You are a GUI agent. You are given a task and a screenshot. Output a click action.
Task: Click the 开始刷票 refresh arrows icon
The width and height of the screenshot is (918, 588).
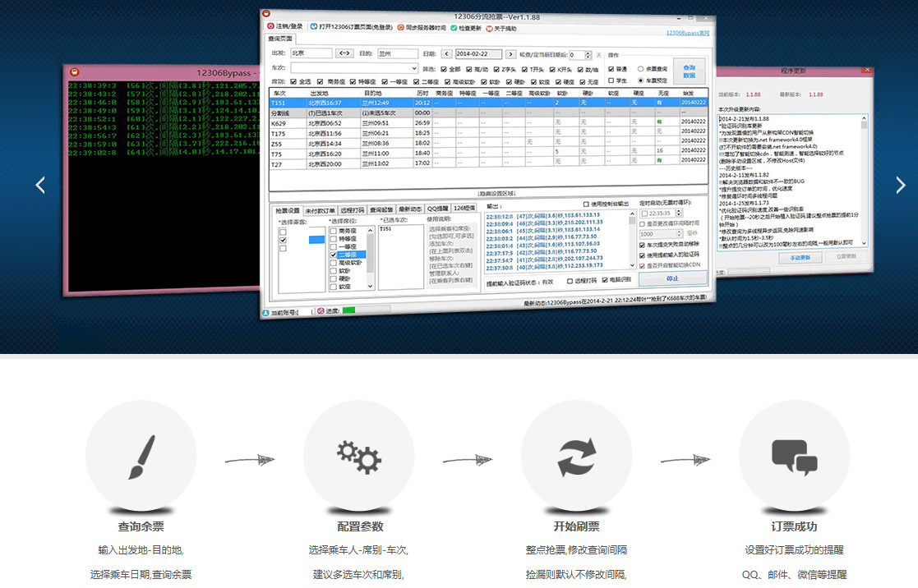[x=577, y=457]
